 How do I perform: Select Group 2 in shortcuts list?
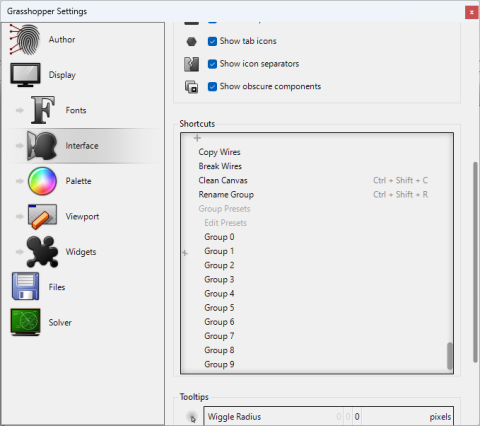(x=219, y=265)
